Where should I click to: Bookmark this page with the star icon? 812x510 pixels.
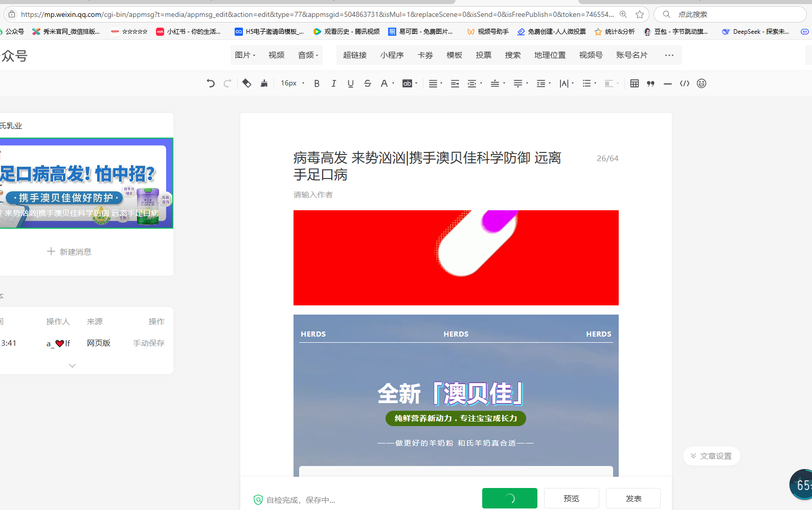point(640,14)
